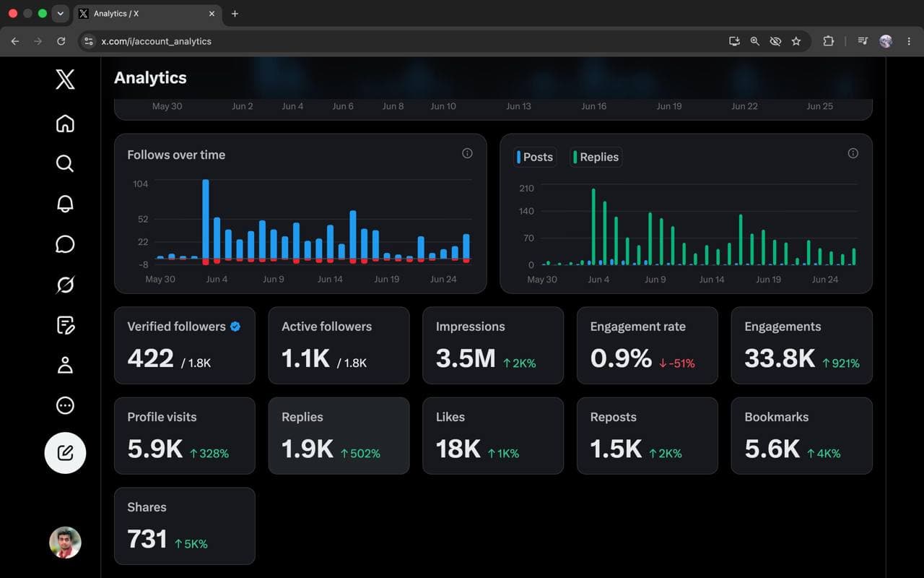The width and height of the screenshot is (924, 578).
Task: Reload the page with refresh icon
Action: pos(61,41)
